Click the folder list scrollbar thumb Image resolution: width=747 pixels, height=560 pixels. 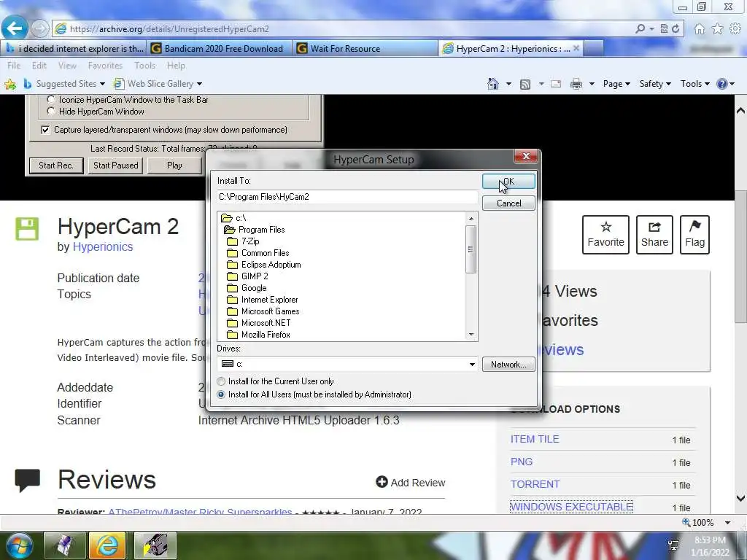tap(471, 249)
